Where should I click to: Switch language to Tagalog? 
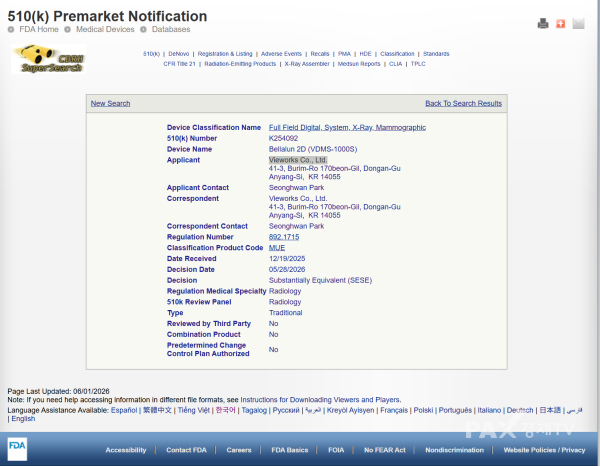[254, 410]
